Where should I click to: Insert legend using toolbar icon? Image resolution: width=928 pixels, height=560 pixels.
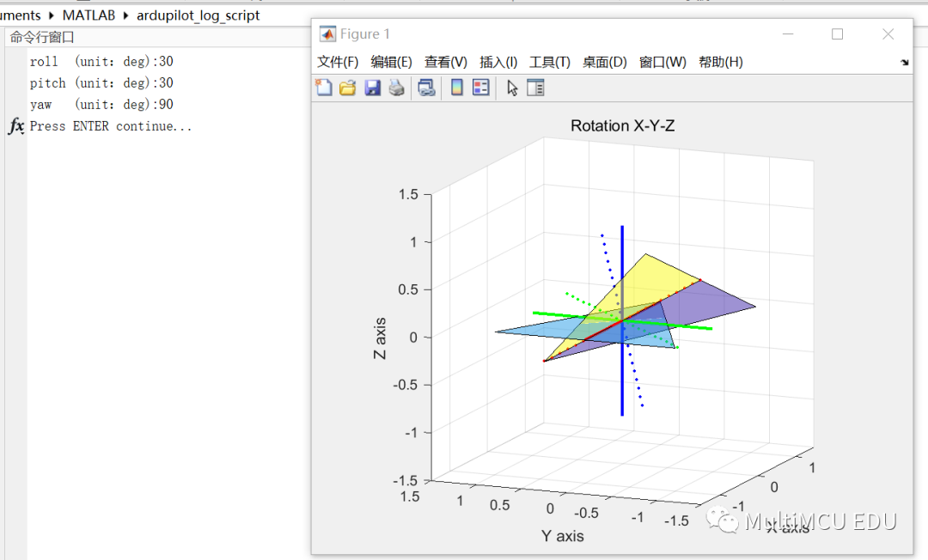click(x=480, y=88)
